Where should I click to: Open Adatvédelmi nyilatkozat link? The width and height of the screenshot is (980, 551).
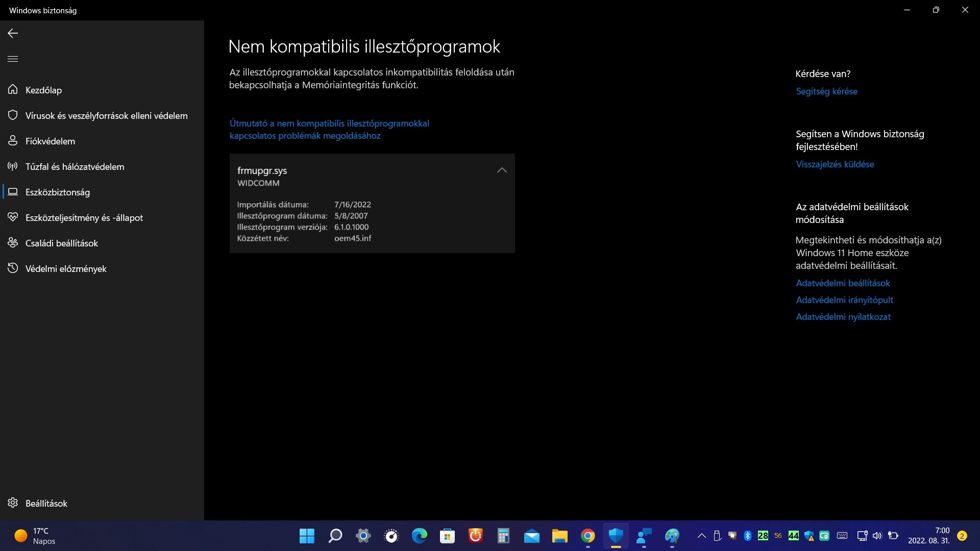click(x=843, y=317)
